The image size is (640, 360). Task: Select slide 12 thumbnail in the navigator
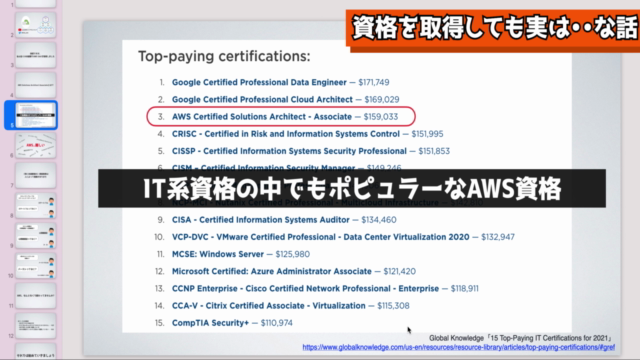point(36,326)
